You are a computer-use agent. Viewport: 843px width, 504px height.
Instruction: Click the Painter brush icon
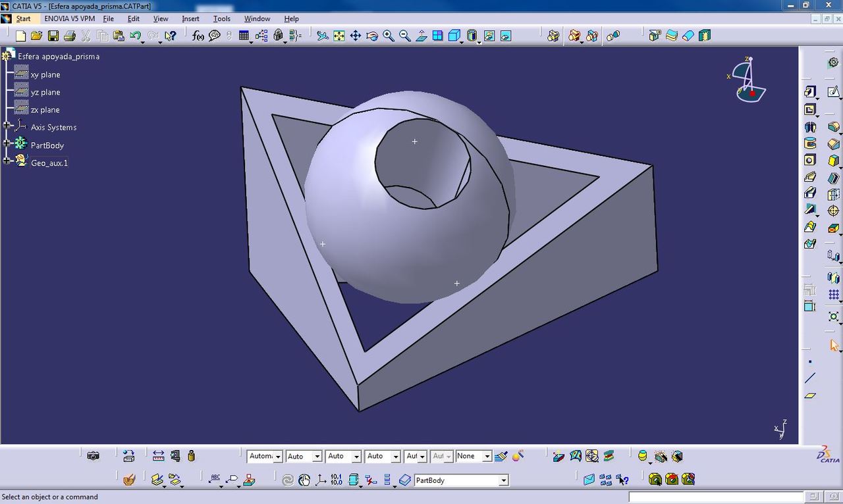pyautogui.click(x=501, y=455)
